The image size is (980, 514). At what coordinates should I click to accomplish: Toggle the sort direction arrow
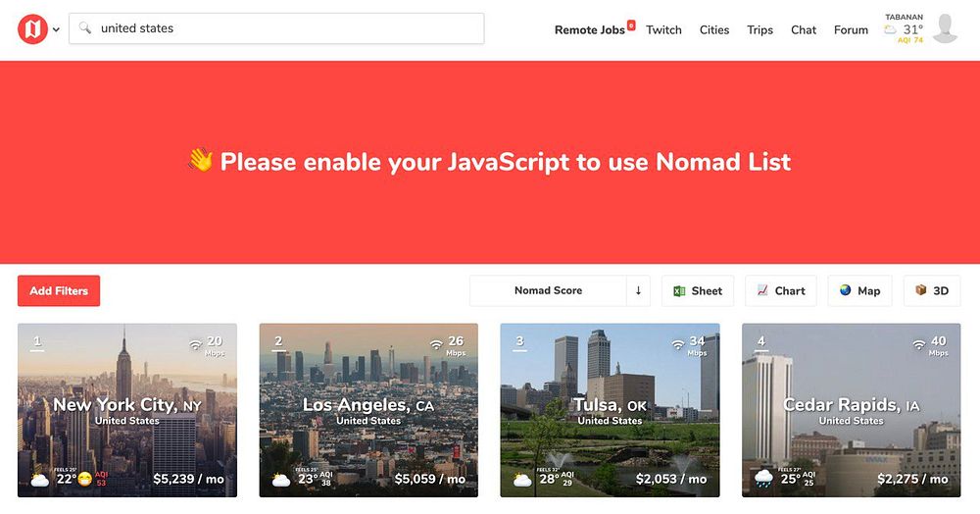pos(638,290)
